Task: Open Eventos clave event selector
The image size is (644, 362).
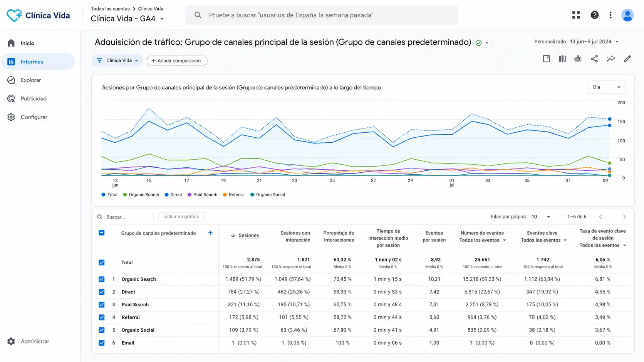Action: (543, 240)
